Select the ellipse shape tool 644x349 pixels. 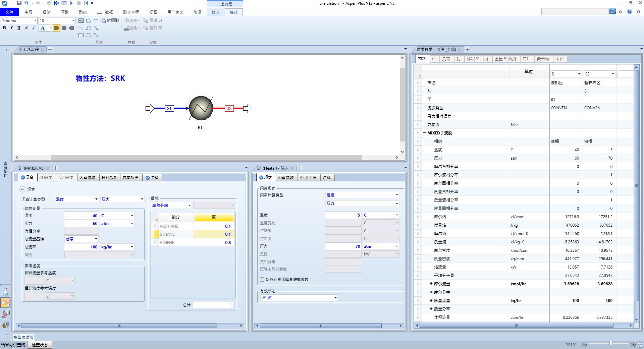(x=89, y=35)
